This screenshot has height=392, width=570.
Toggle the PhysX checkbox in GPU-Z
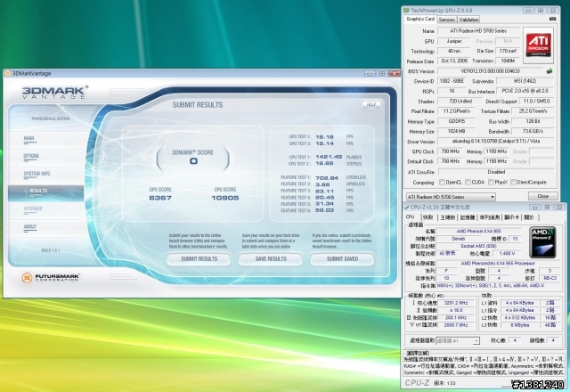click(491, 182)
